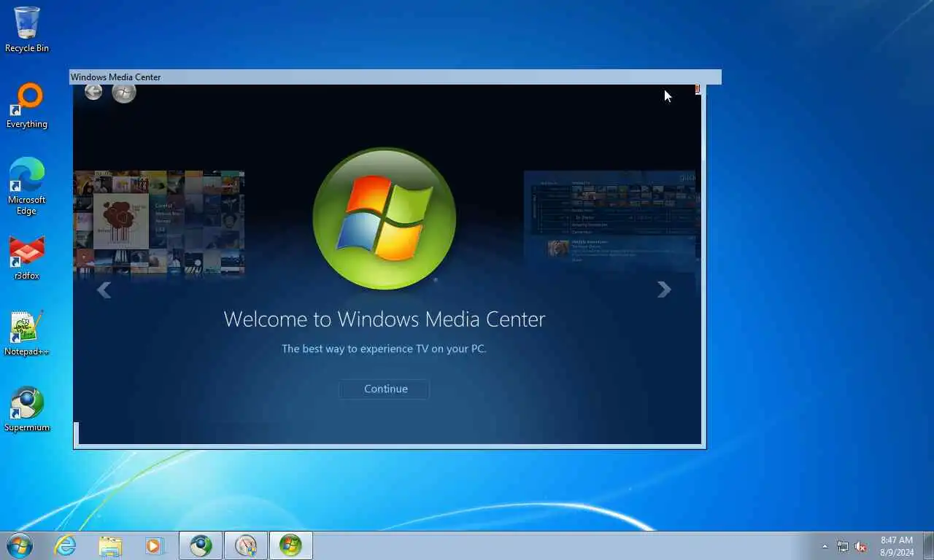The height and width of the screenshot is (560, 934).
Task: Open the Media Center green start button
Action: click(x=124, y=93)
